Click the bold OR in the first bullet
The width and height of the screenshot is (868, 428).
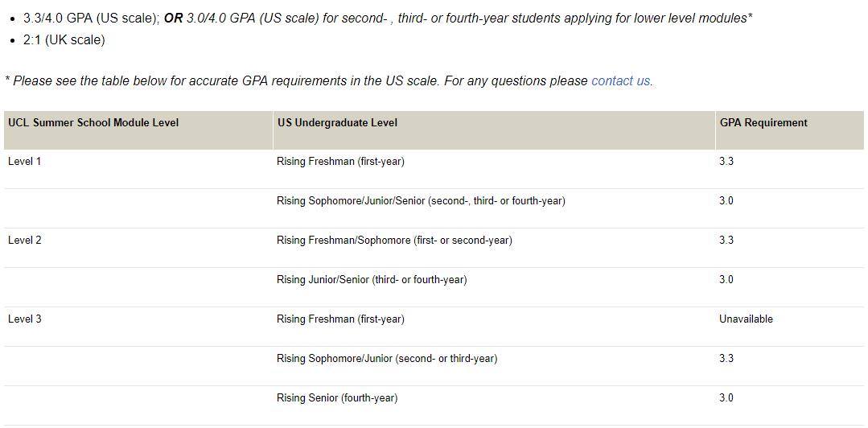[x=173, y=19]
